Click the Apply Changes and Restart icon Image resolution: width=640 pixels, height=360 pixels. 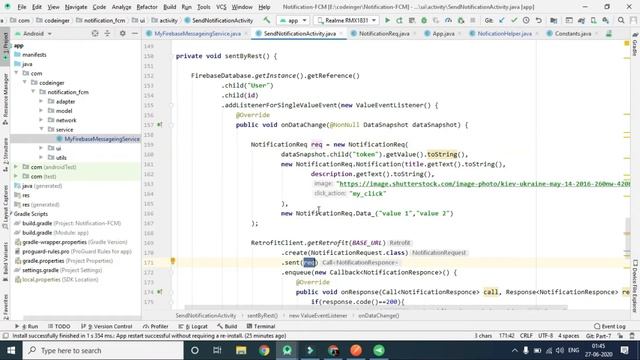pyautogui.click(x=399, y=20)
